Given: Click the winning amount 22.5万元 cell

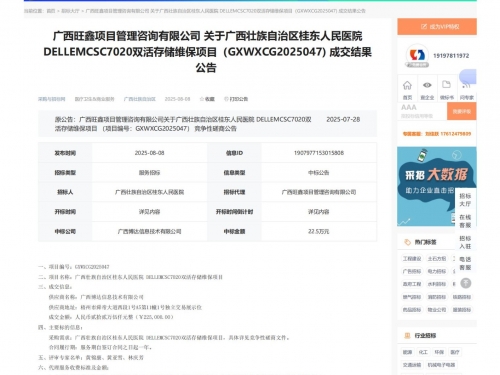Looking at the screenshot, I should tap(319, 231).
